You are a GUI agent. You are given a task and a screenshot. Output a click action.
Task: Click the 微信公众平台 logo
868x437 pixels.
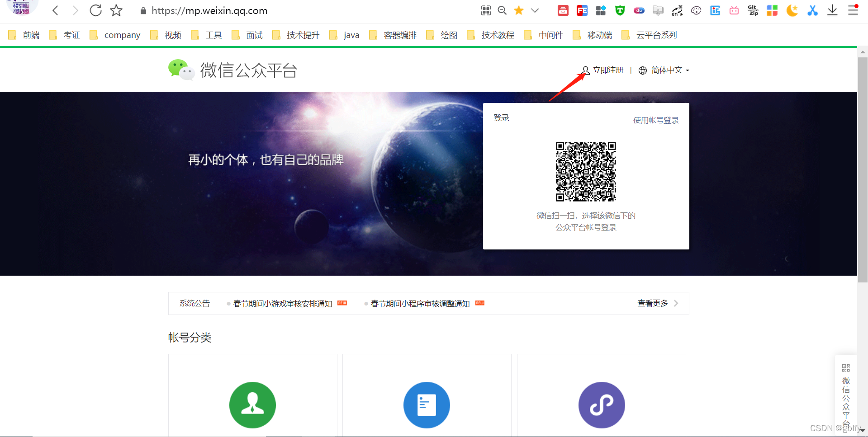coord(232,70)
